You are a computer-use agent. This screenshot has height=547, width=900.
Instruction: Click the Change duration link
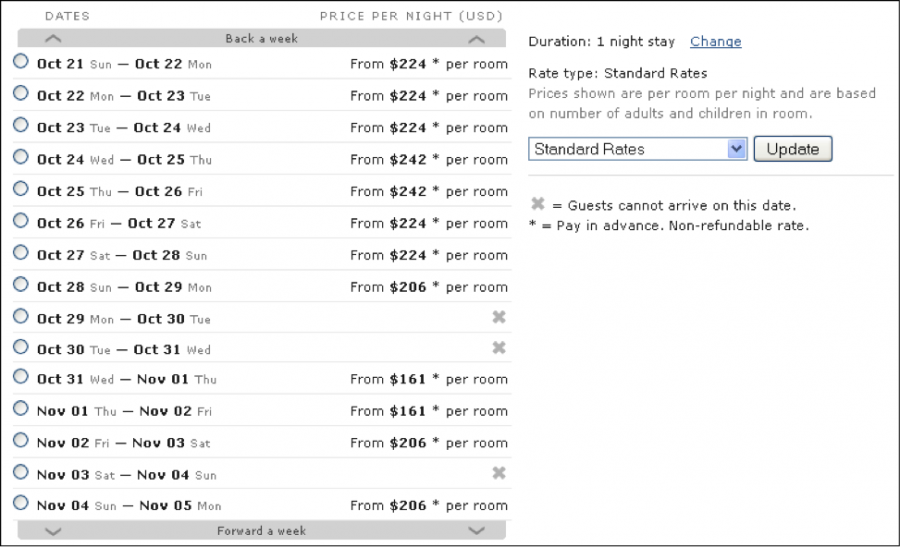click(715, 42)
